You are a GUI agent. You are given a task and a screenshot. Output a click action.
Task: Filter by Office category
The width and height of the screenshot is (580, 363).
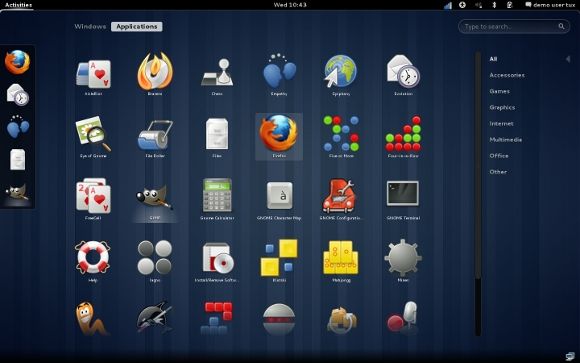(x=499, y=156)
